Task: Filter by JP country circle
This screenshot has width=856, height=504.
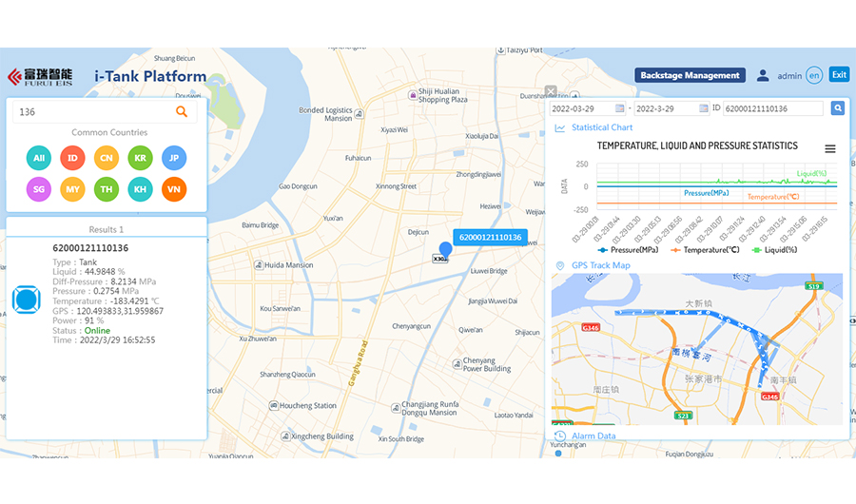Action: pos(174,158)
